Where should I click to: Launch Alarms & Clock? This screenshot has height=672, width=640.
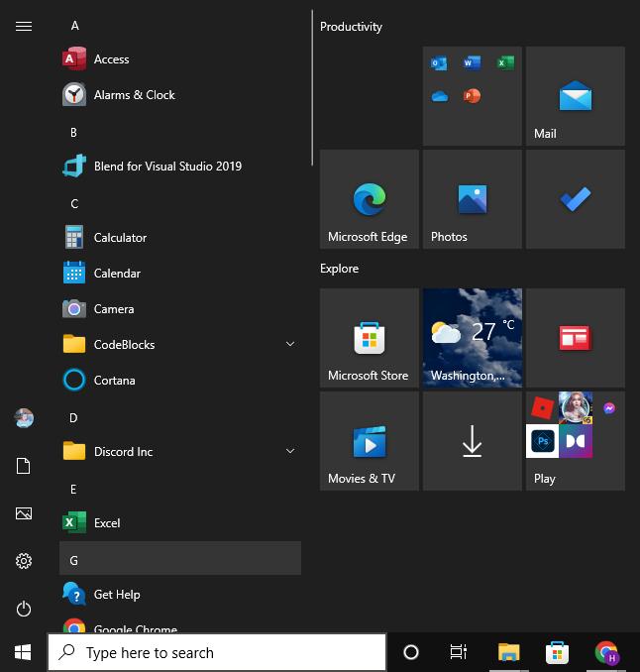(180, 95)
